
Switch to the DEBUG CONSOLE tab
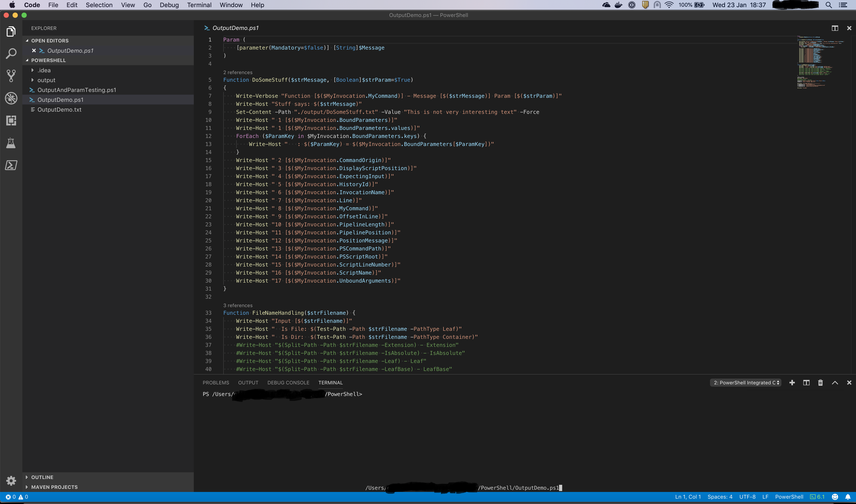click(288, 383)
